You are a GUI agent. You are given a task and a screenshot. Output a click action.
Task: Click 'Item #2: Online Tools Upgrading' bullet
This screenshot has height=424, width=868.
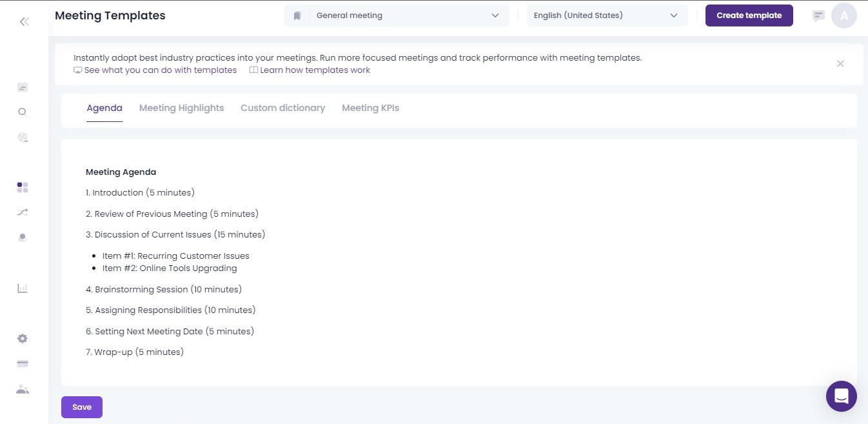(170, 268)
